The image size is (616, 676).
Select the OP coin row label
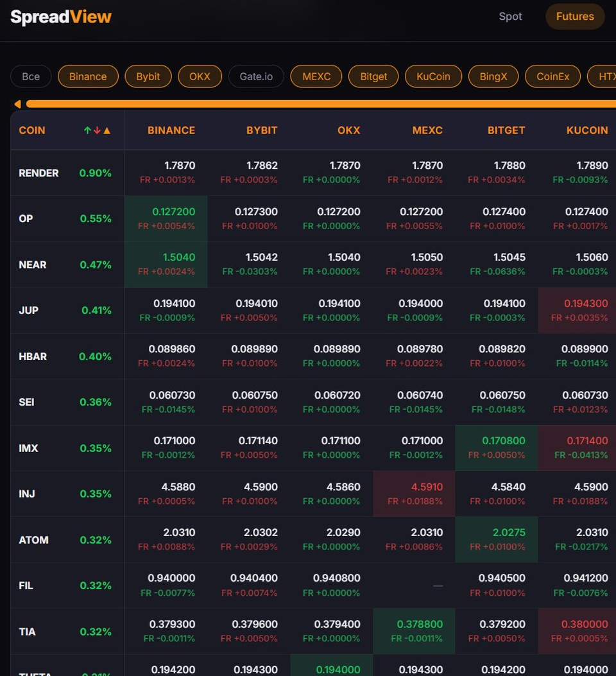click(26, 218)
